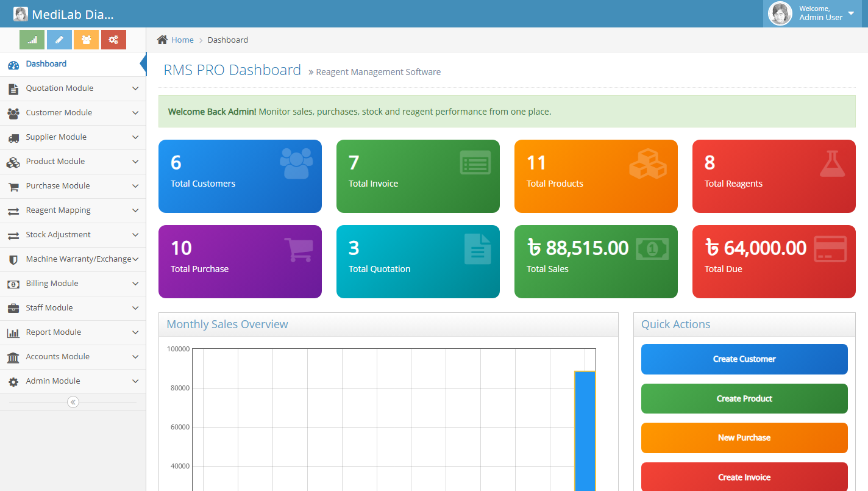Screen dimensions: 868x491
Task: Click the Staff Module briefcase icon
Action: click(13, 308)
